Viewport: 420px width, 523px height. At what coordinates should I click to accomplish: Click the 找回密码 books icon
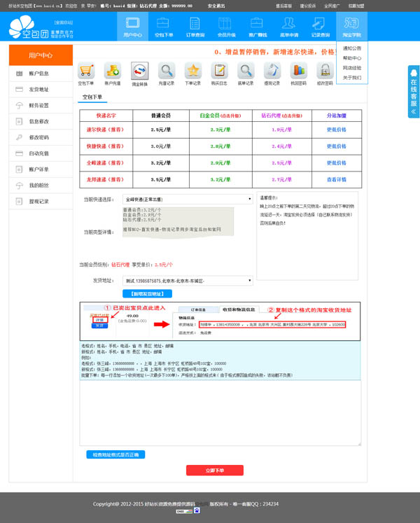tap(298, 71)
